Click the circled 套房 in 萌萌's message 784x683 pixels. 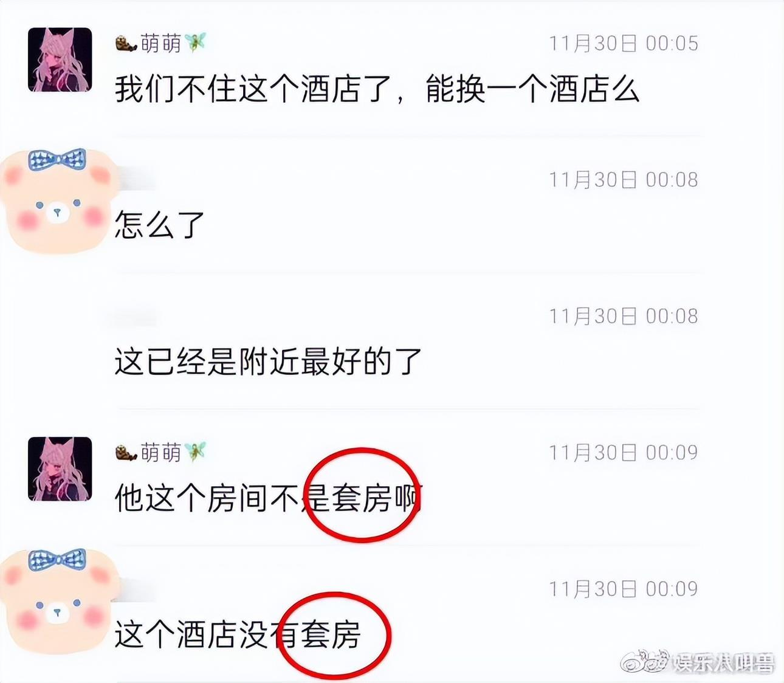click(x=362, y=498)
